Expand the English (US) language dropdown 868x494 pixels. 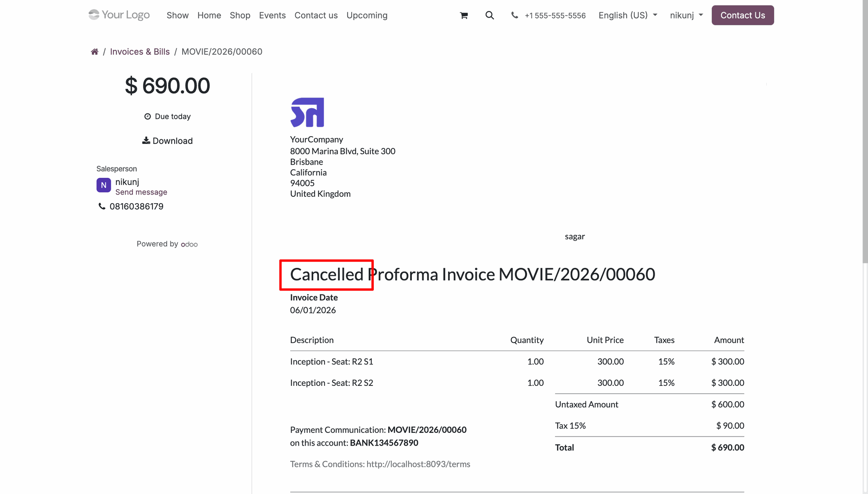(628, 15)
